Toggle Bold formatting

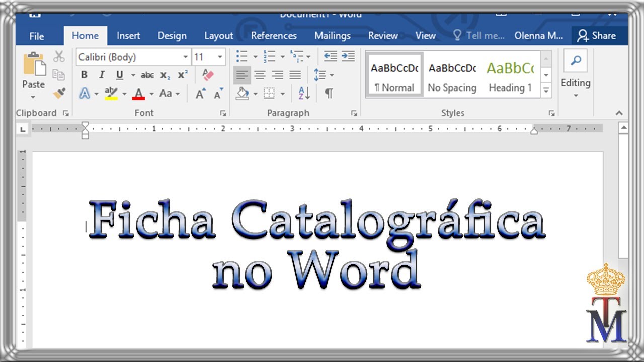coord(84,75)
